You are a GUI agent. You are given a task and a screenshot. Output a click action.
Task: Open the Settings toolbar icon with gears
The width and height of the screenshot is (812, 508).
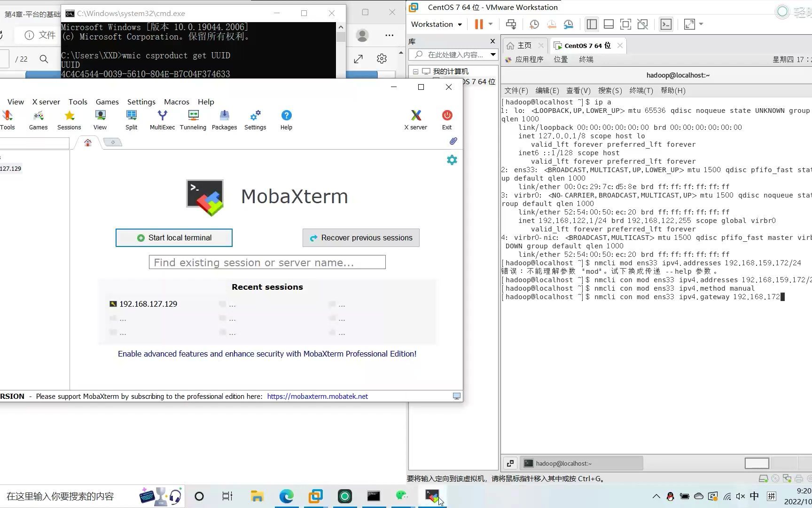click(255, 120)
